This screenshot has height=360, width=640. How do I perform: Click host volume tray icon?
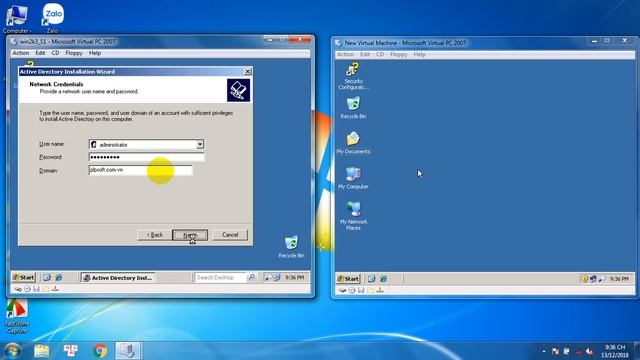pos(589,351)
